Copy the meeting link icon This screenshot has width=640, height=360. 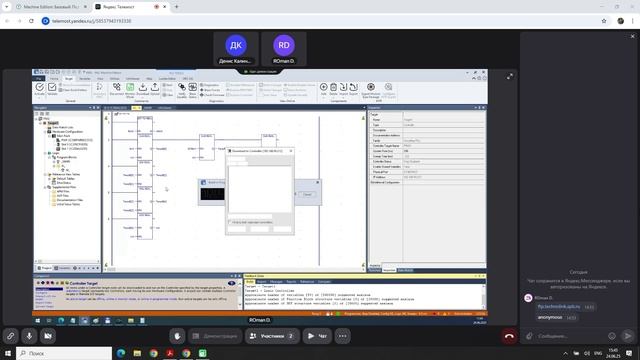click(x=11, y=336)
